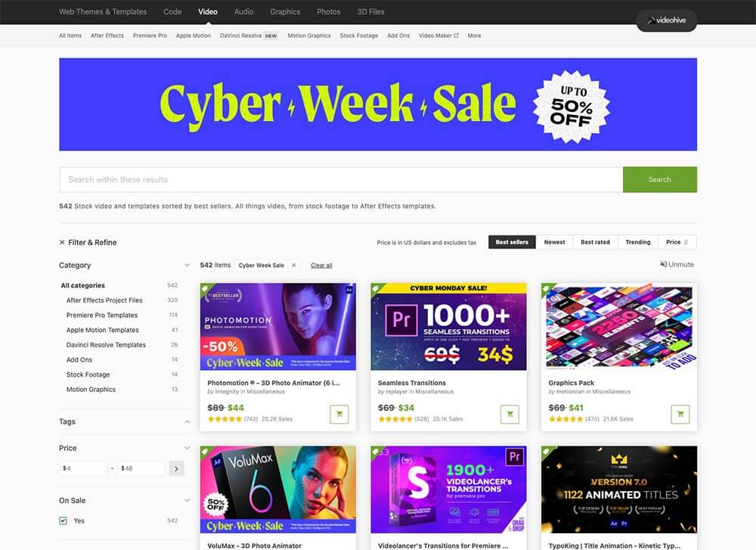This screenshot has height=550, width=756.
Task: Collapse the On Sale section
Action: (x=187, y=501)
